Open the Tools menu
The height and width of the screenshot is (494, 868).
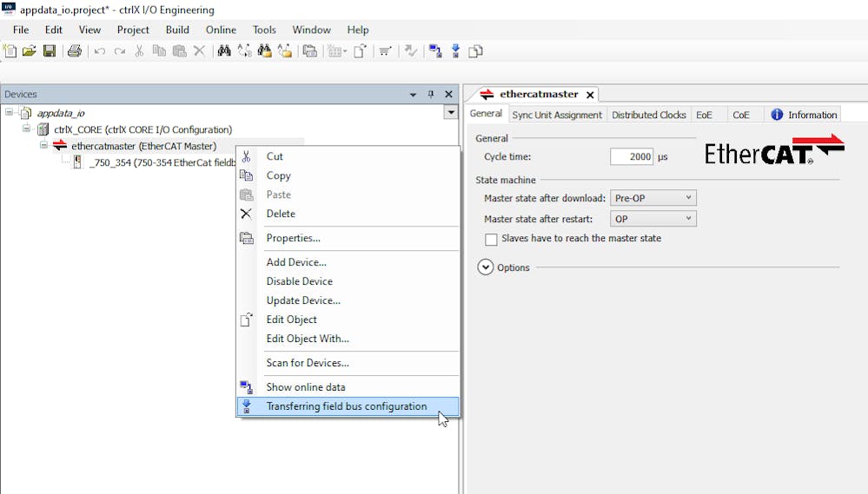pyautogui.click(x=264, y=30)
